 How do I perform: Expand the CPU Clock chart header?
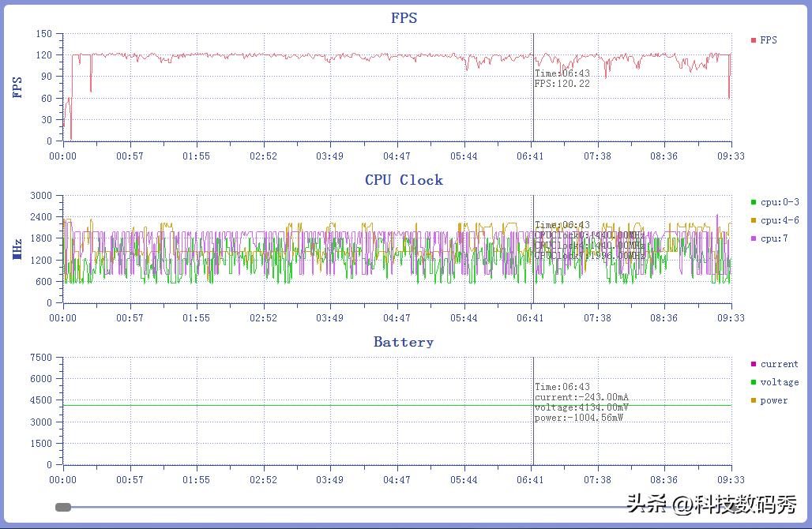click(x=404, y=179)
